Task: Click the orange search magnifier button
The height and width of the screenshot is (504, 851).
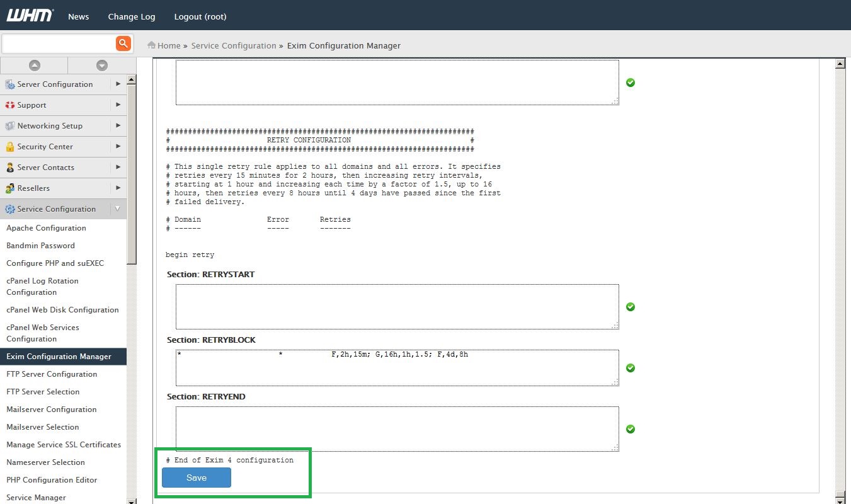Action: tap(123, 43)
